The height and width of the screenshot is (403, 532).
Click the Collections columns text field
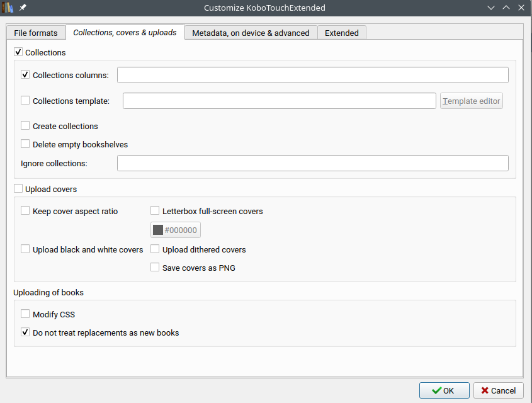click(x=312, y=75)
